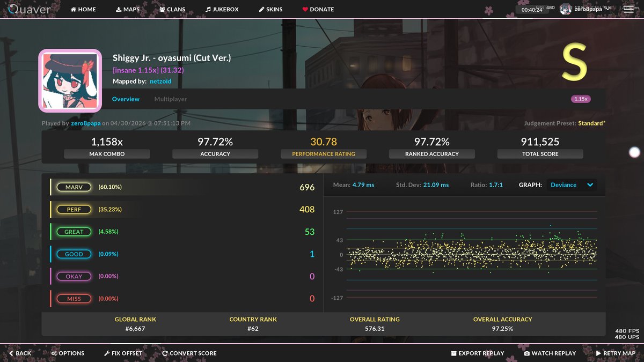Image resolution: width=644 pixels, height=362 pixels.
Task: Click the GREAT judgement badge
Action: (x=74, y=232)
